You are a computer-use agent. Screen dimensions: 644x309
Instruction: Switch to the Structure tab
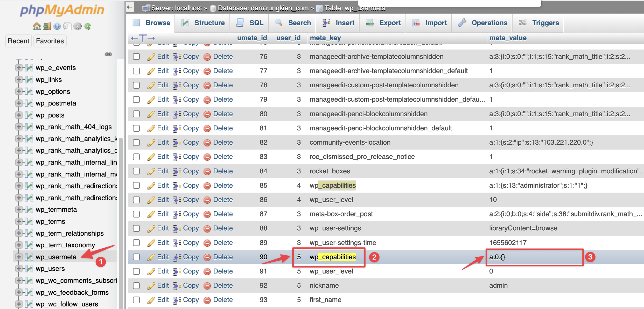[x=203, y=23]
